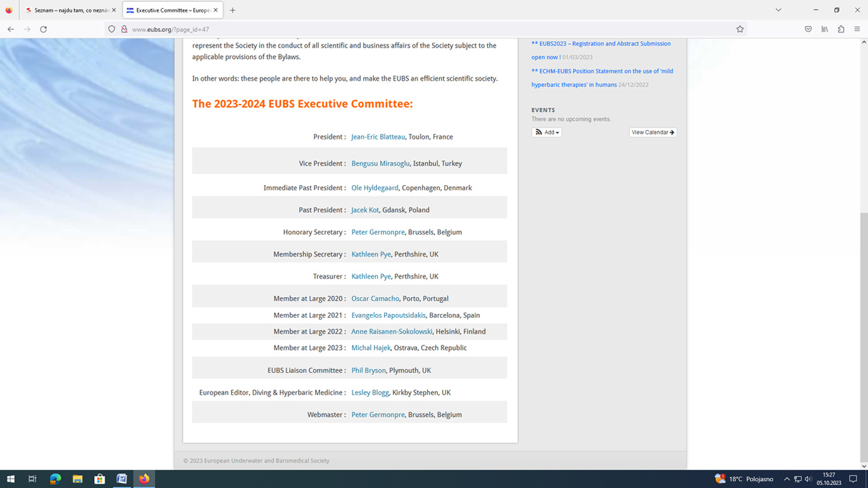
Task: Click View Calendar button
Action: tap(653, 132)
